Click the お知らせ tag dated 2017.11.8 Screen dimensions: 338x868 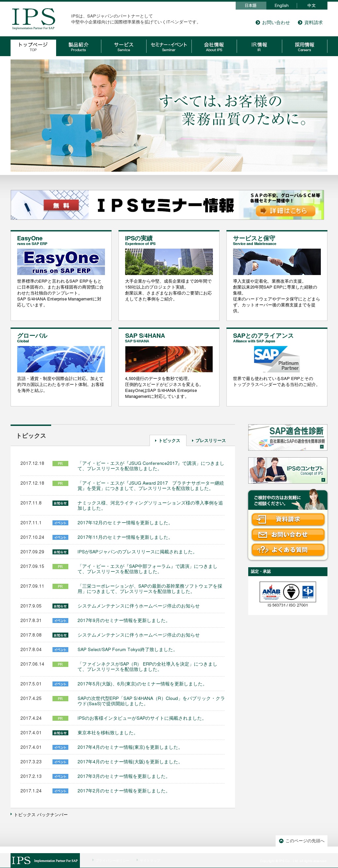tap(60, 503)
